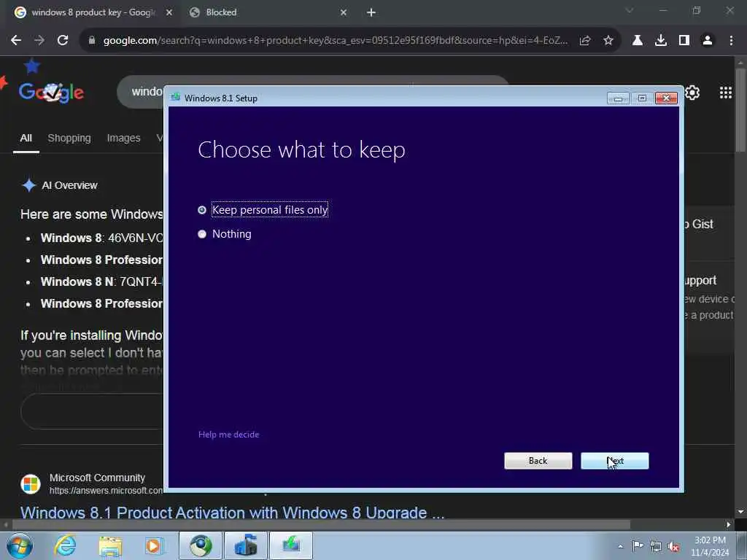
Task: View site info padlock icon
Action: click(92, 41)
